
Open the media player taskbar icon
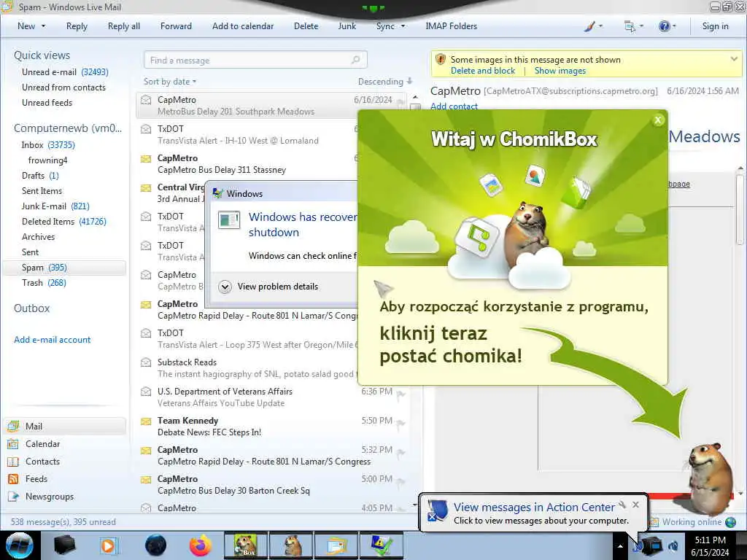[108, 545]
